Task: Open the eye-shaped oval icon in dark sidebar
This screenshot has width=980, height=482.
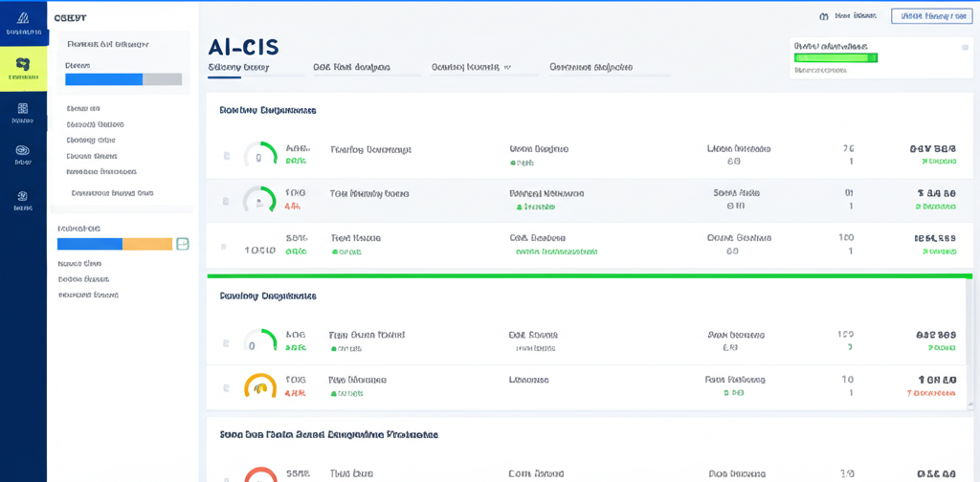Action: click(23, 155)
